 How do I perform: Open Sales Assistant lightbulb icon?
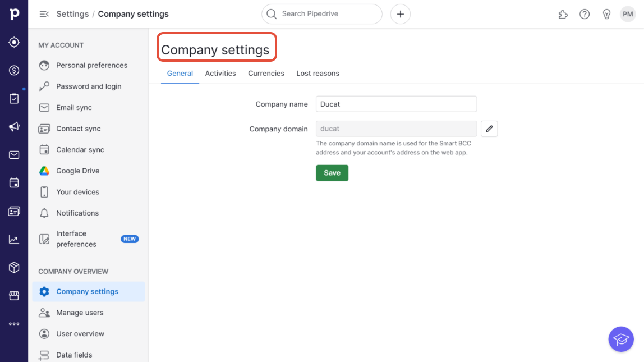coord(606,14)
